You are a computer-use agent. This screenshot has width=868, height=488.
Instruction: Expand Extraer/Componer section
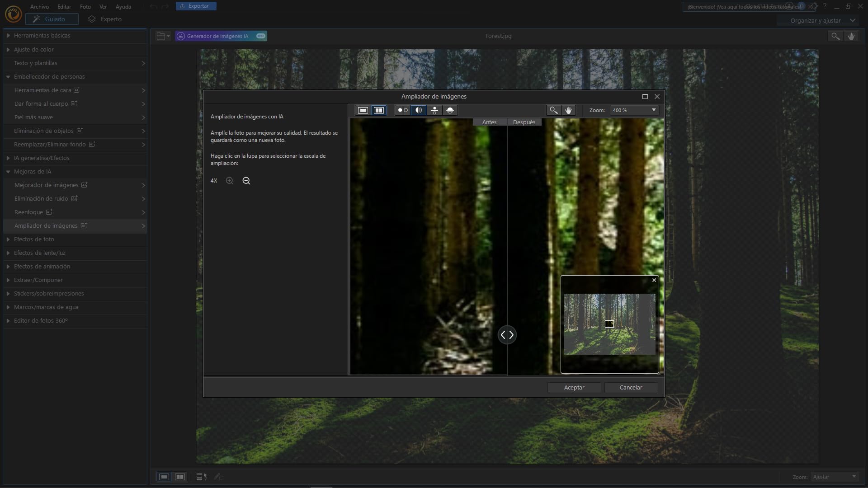coord(75,280)
